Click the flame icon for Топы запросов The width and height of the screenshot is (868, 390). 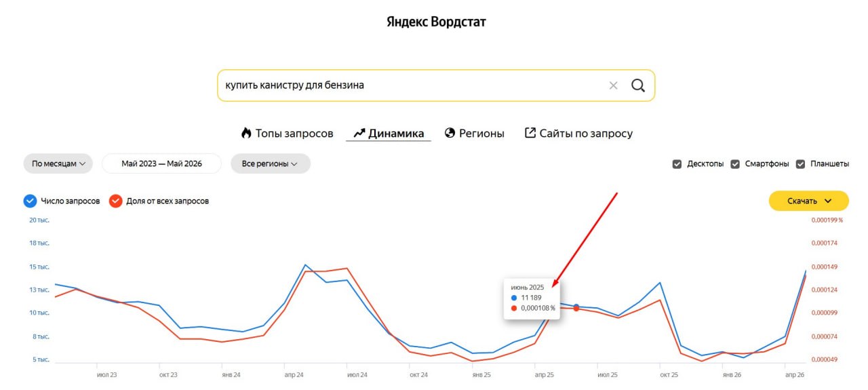pyautogui.click(x=246, y=133)
